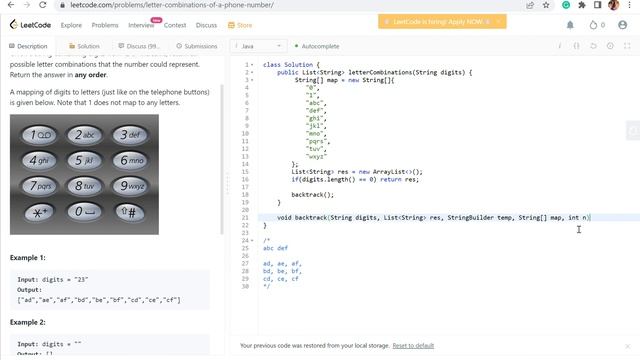This screenshot has height=360, width=640.
Task: Click line number 15 in the gutter
Action: click(245, 172)
